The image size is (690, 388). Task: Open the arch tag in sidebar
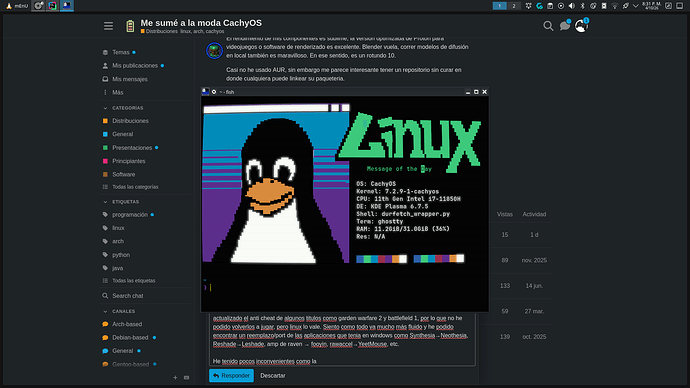[x=117, y=242]
